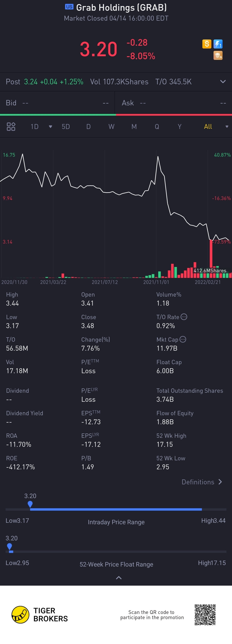The width and height of the screenshot is (232, 644).
Task: Select the All chart range tab
Action: coord(208,126)
